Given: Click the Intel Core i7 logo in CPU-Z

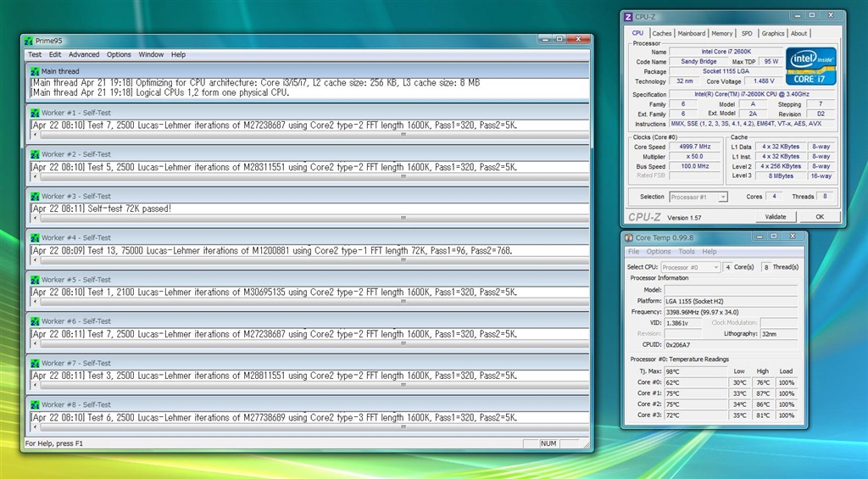Looking at the screenshot, I should (x=810, y=66).
